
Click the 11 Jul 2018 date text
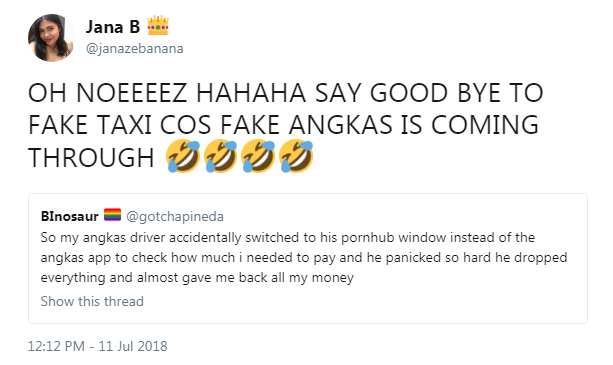pos(133,346)
